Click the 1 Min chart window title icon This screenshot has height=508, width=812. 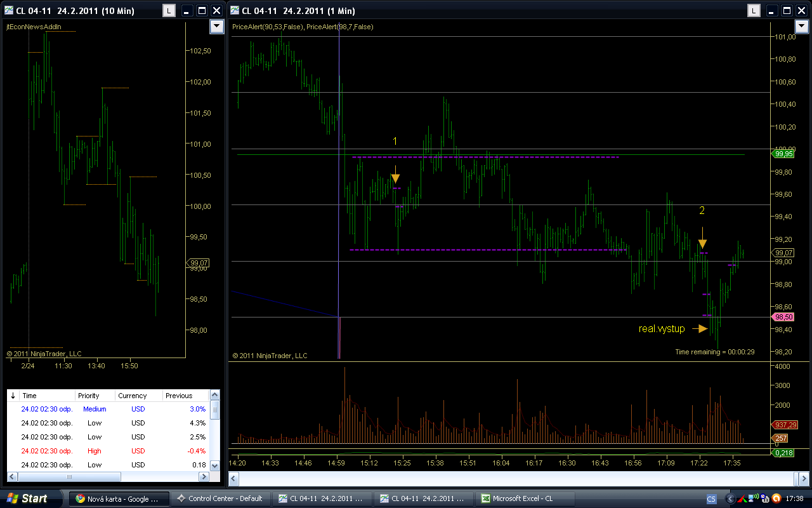235,11
